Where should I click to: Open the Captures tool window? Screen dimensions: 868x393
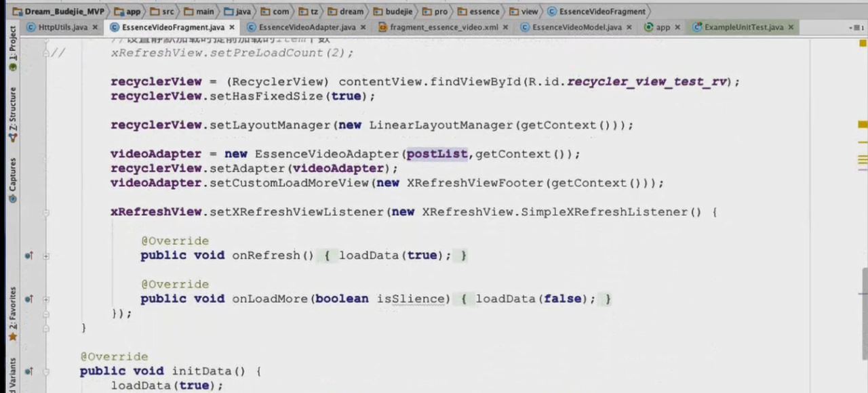tap(12, 180)
